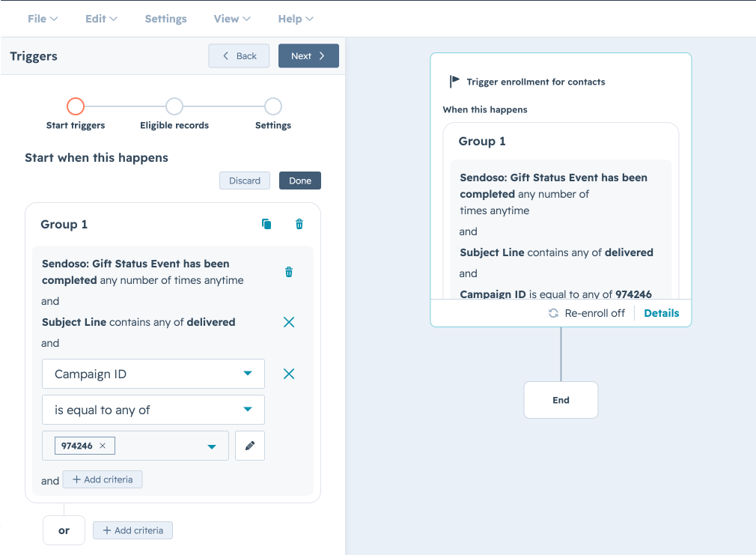Open the View menu
Image resolution: width=756 pixels, height=555 pixels.
click(232, 19)
